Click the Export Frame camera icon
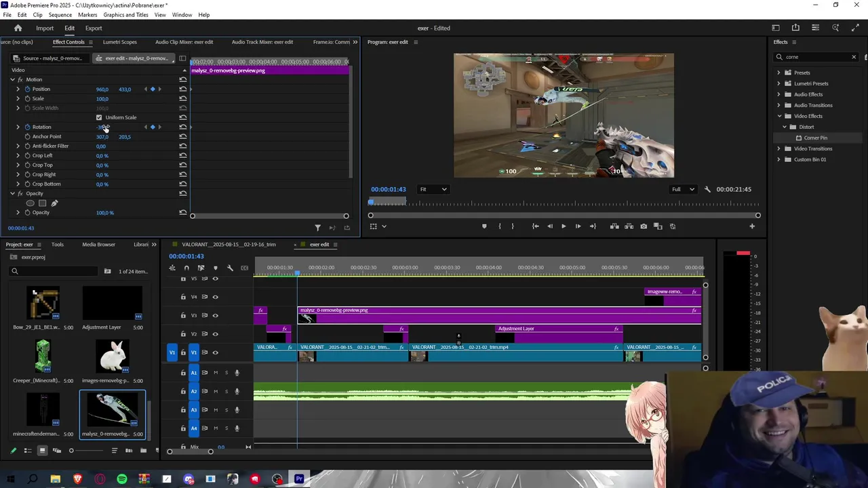 tap(644, 226)
